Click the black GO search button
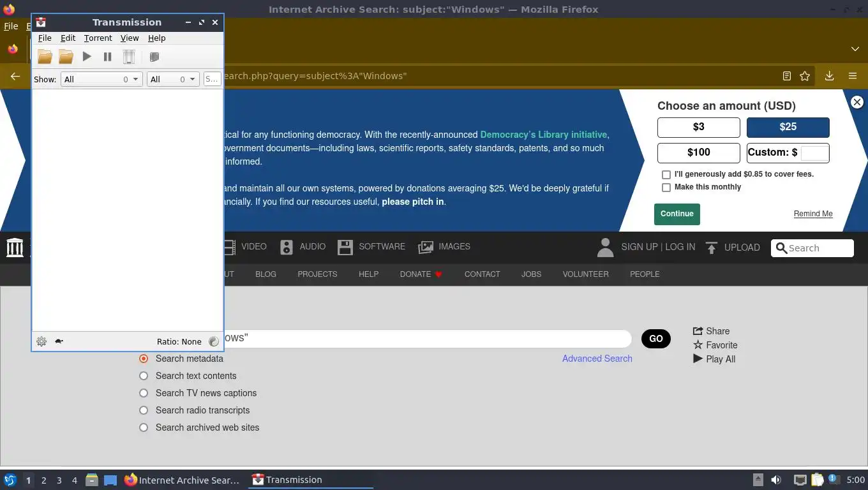This screenshot has width=868, height=490. pos(656,339)
